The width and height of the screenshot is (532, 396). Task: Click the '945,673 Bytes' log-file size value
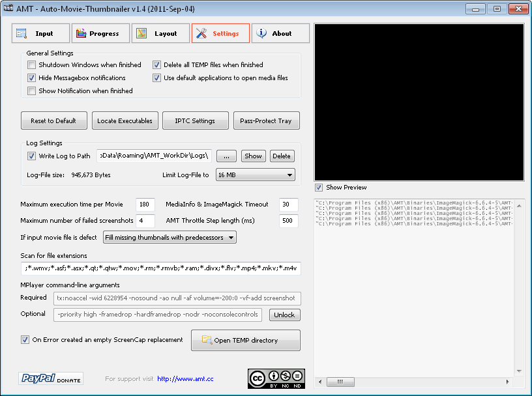point(91,175)
